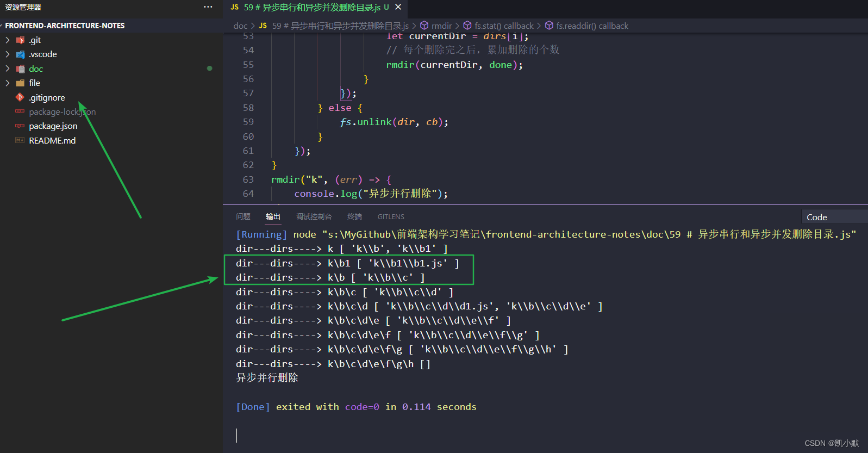Image resolution: width=868 pixels, height=453 pixels.
Task: Expand the .vscode folder chevron
Action: tap(8, 54)
